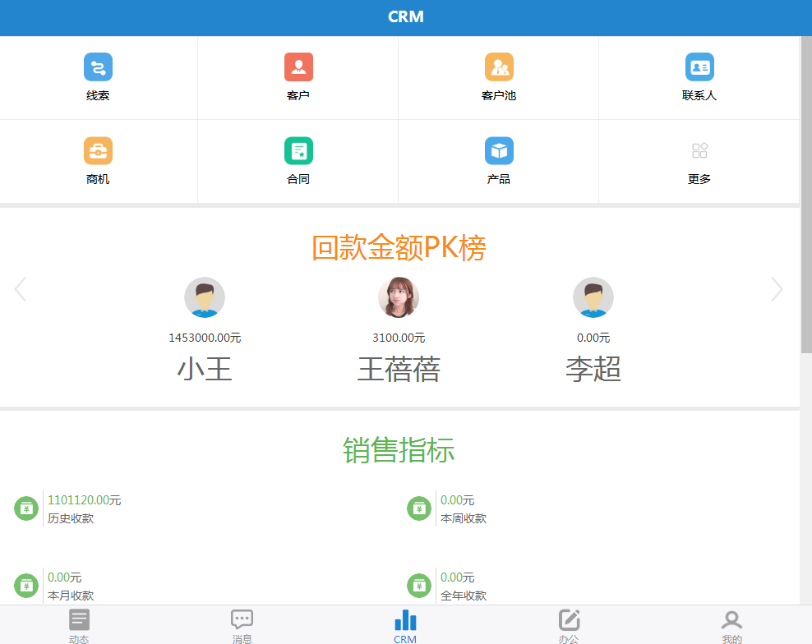Switch to the 动态 tab
Screen dimensions: 812x644
click(79, 626)
